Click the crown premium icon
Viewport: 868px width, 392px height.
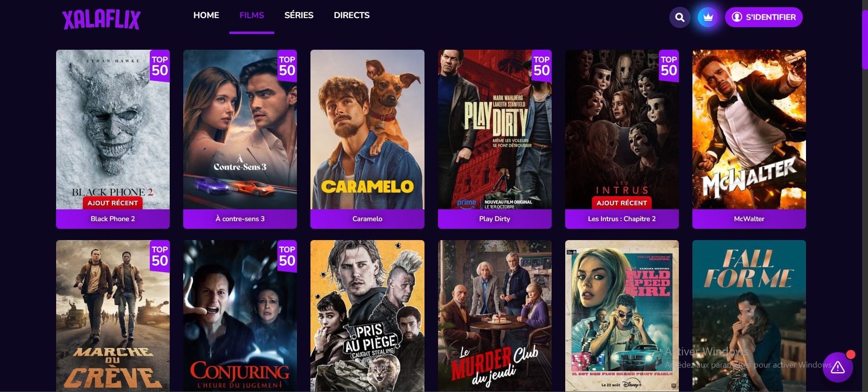[708, 17]
